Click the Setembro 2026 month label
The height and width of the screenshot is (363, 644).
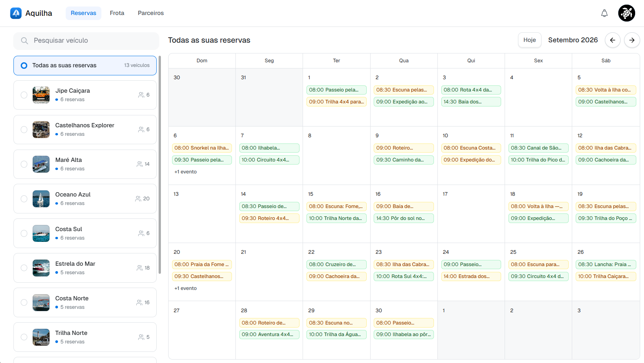click(x=573, y=40)
